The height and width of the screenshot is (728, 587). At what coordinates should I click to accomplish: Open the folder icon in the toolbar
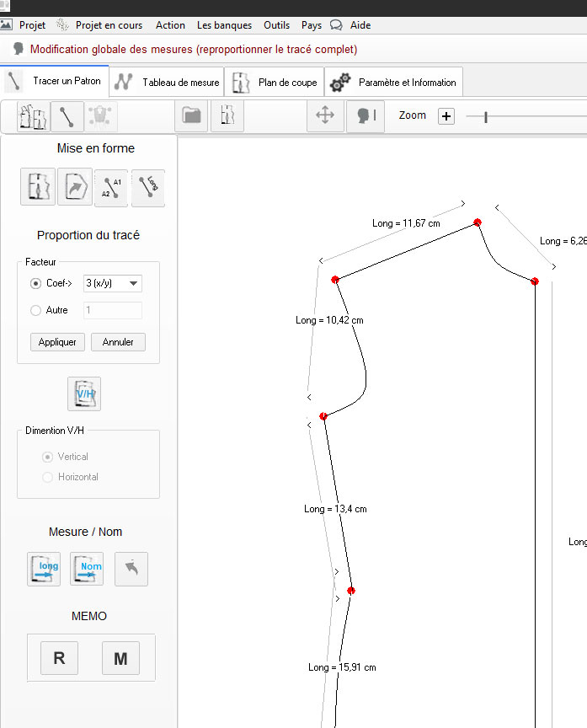tap(193, 116)
